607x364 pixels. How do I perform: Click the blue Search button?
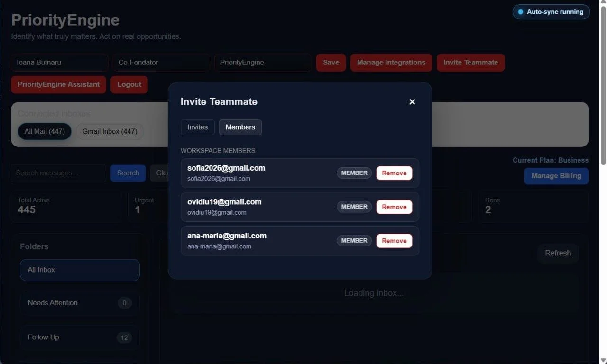pyautogui.click(x=128, y=173)
